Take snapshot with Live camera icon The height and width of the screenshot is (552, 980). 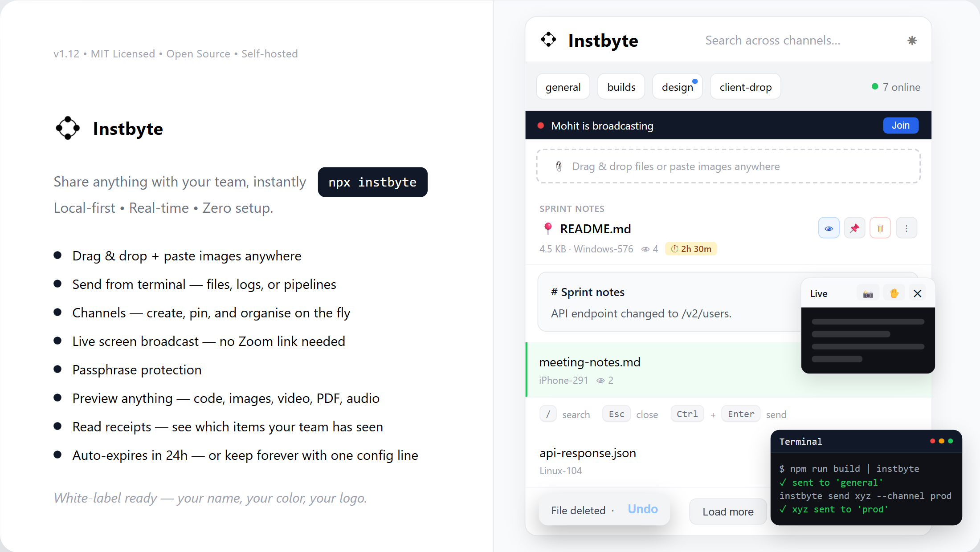pyautogui.click(x=868, y=294)
